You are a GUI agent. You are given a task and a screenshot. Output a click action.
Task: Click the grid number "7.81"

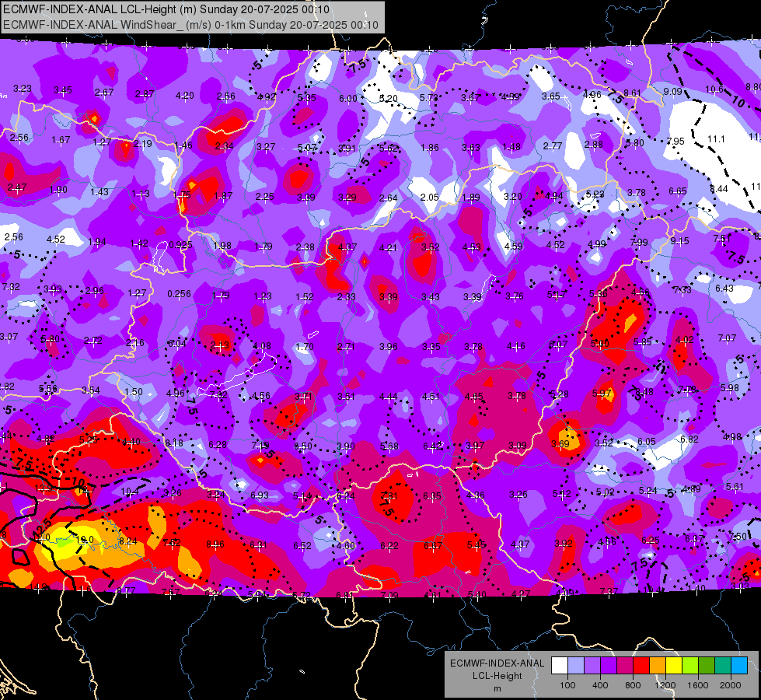[389, 496]
